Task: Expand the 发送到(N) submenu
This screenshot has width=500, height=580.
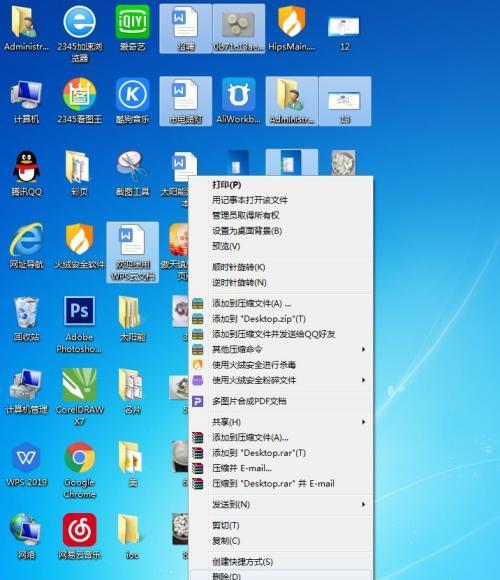Action: [281, 504]
